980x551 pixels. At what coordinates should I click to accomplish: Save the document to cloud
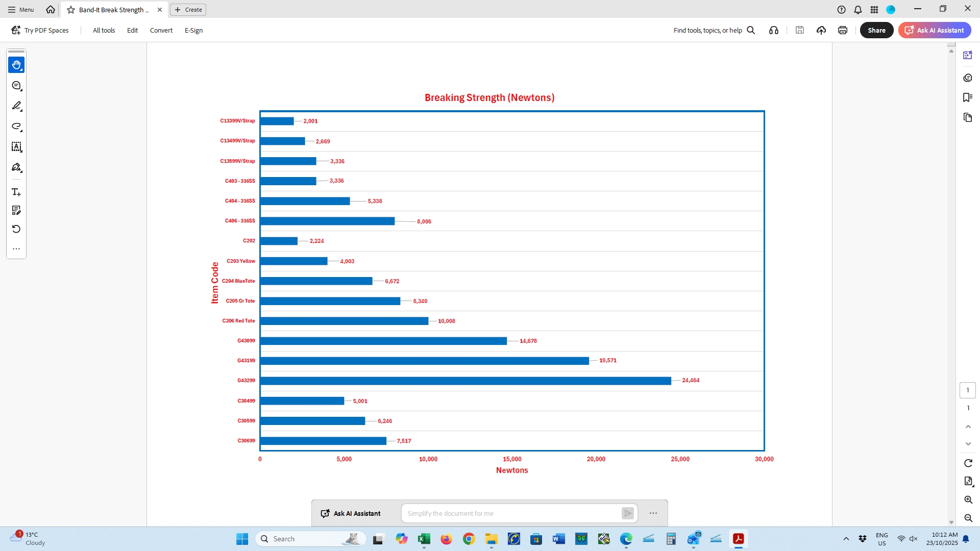pyautogui.click(x=821, y=30)
